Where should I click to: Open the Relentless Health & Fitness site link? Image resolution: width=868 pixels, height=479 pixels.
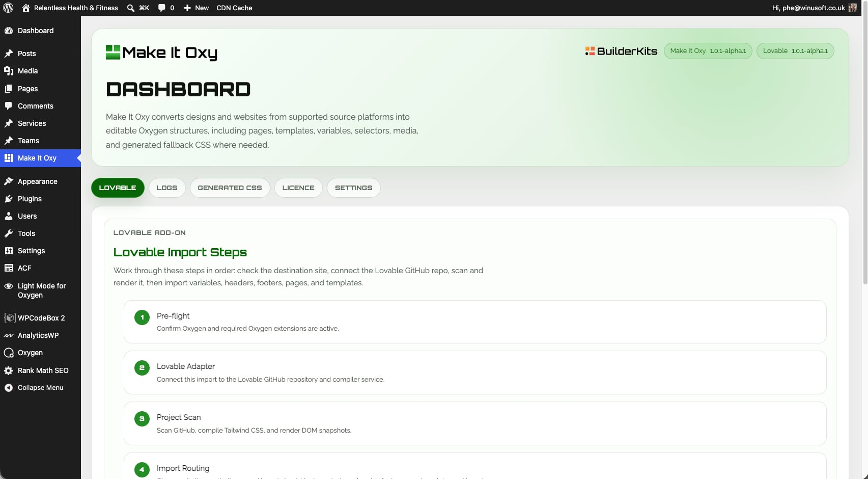[x=70, y=8]
